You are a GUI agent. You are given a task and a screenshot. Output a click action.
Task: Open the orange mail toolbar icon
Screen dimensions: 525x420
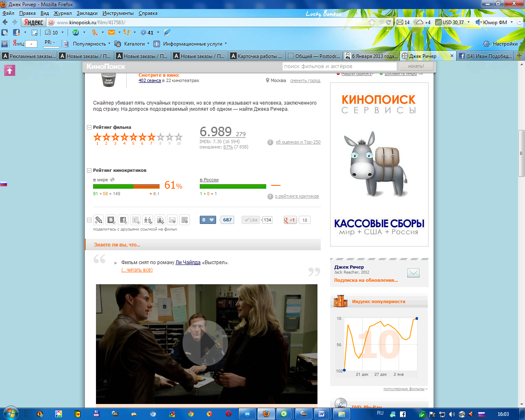tap(111, 32)
